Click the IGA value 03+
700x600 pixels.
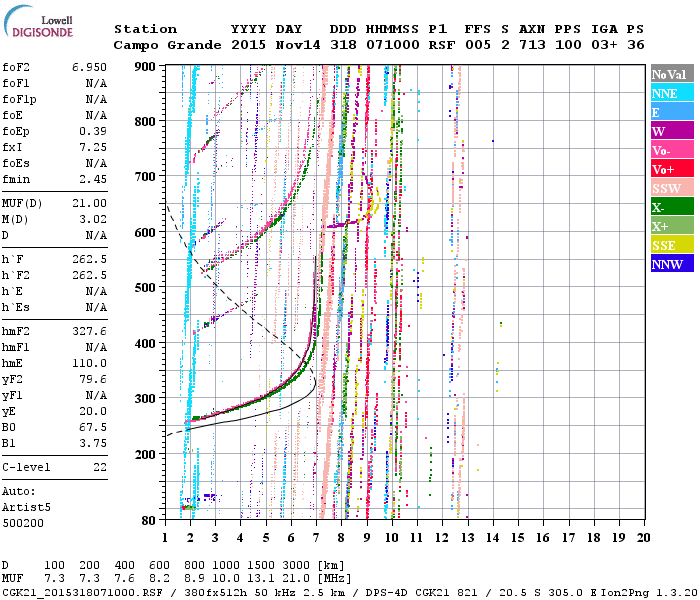pyautogui.click(x=604, y=45)
